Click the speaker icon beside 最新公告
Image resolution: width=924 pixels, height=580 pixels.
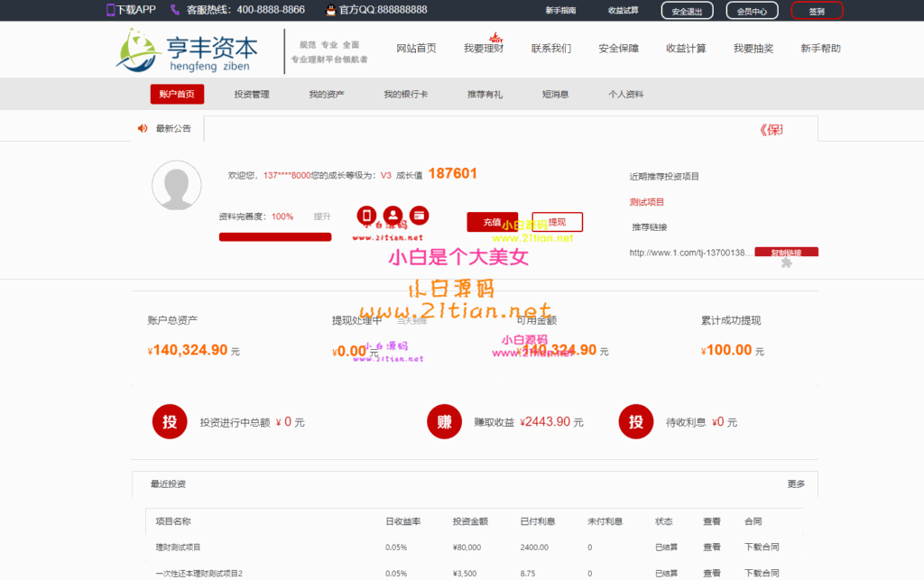[x=143, y=128]
